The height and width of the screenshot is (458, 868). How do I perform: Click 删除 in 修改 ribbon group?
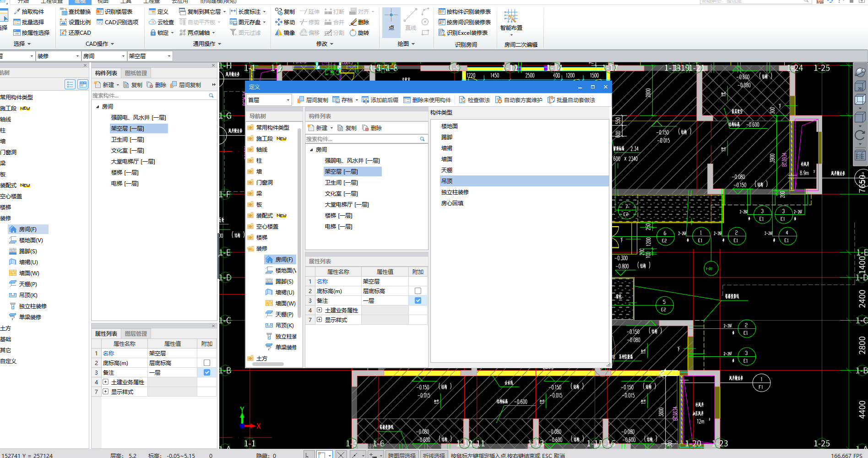[x=359, y=22]
